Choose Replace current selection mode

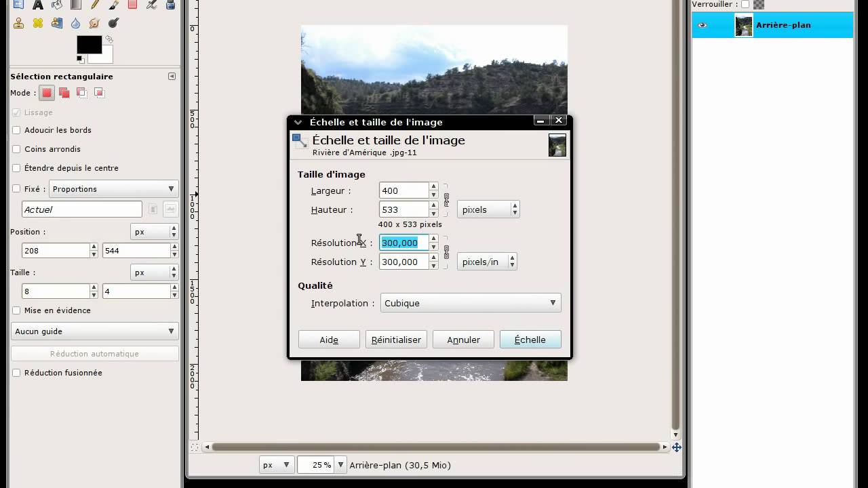point(46,93)
